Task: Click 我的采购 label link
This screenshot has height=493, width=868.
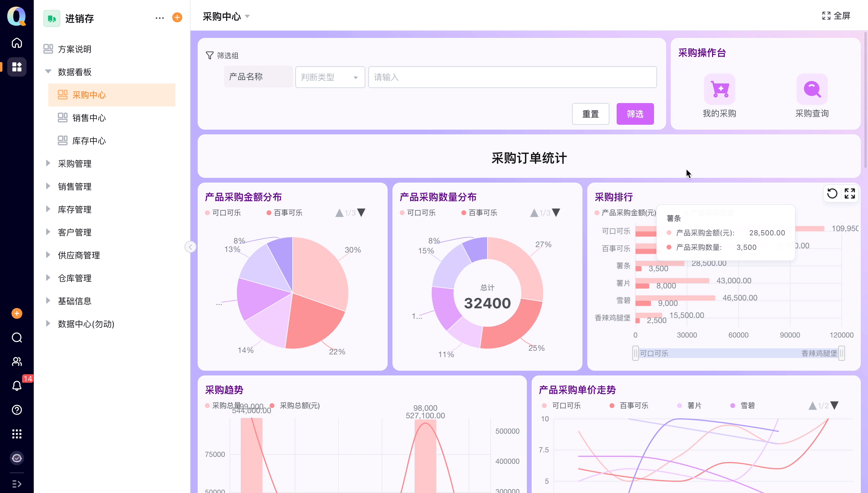Action: [719, 113]
